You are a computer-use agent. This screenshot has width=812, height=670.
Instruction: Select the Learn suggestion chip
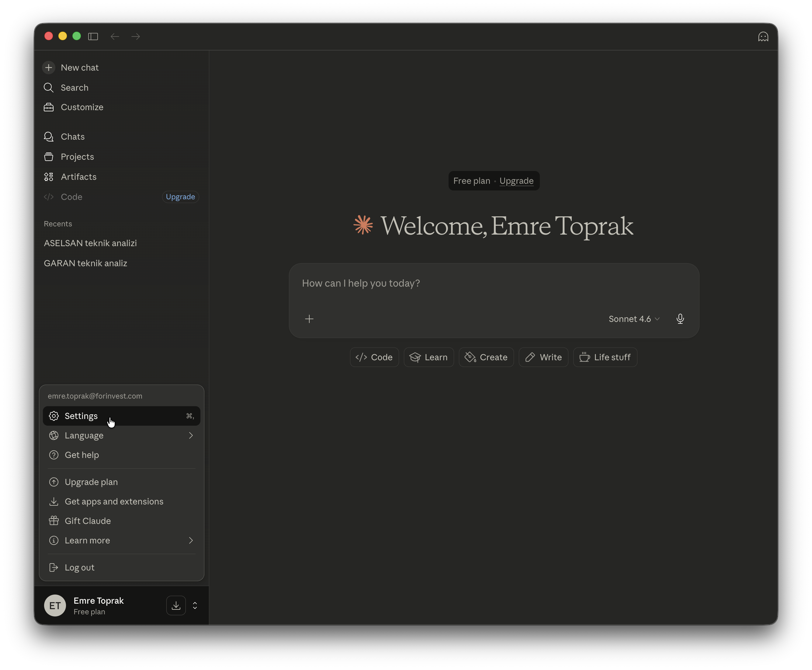pyautogui.click(x=429, y=358)
